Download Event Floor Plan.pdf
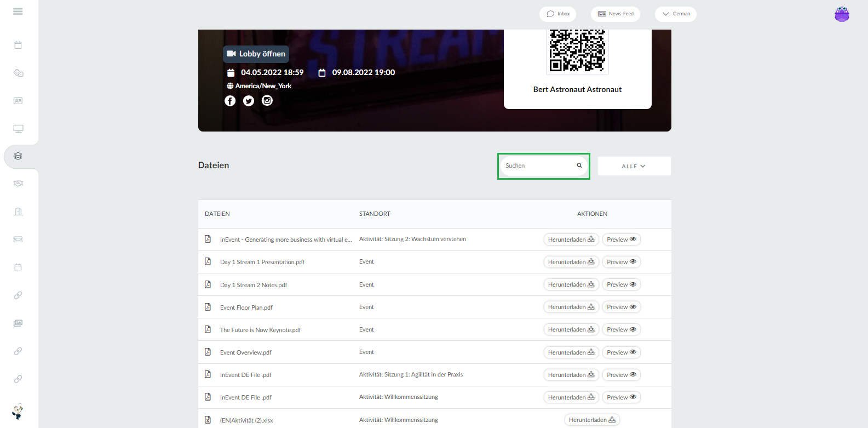The image size is (868, 428). point(571,307)
